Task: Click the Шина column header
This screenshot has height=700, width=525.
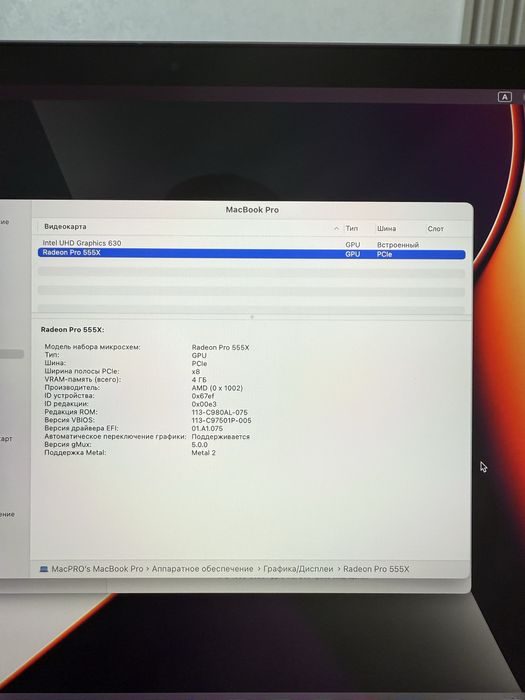Action: (386, 228)
